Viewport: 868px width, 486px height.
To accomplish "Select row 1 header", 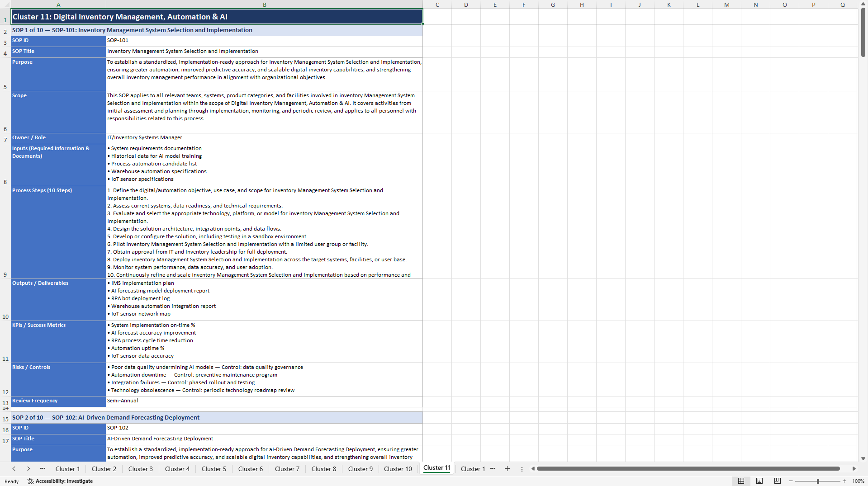I will pyautogui.click(x=5, y=16).
